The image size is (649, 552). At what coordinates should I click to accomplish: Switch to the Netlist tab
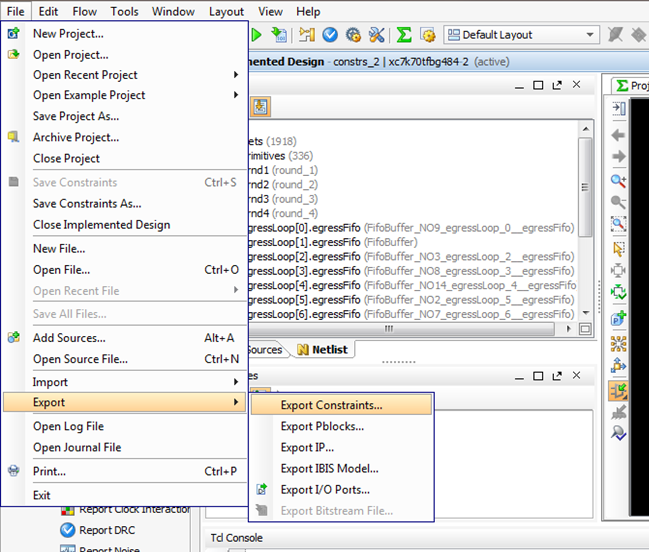pos(325,349)
